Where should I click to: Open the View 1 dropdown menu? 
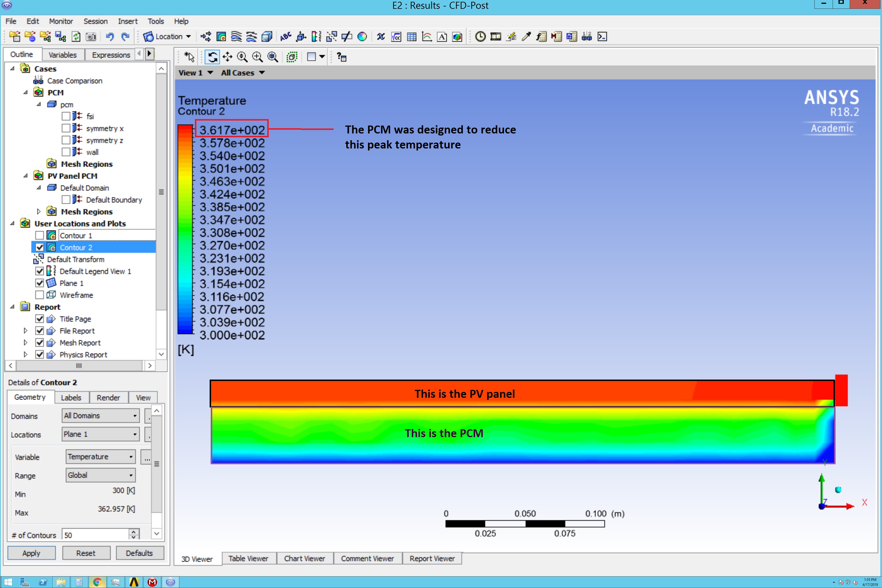(196, 73)
